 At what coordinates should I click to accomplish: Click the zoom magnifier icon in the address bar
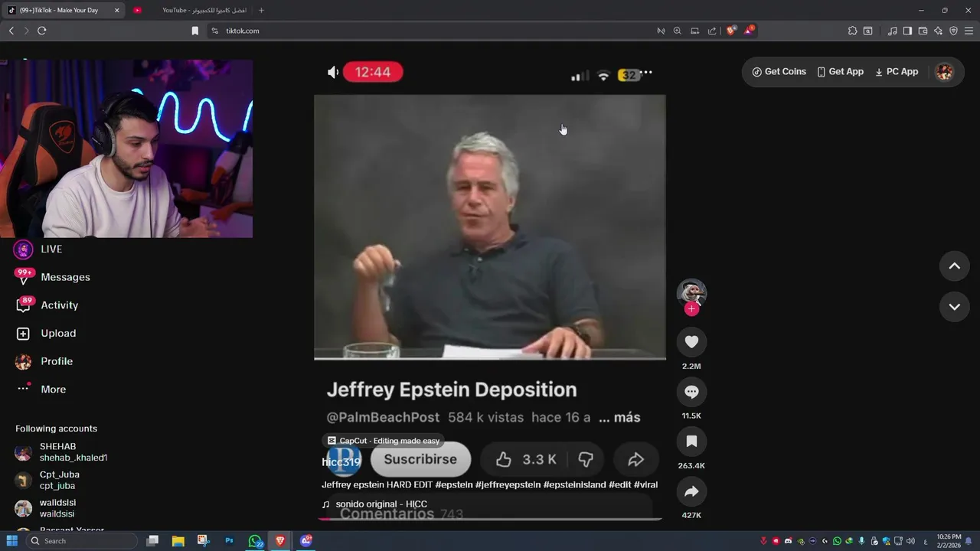678,31
